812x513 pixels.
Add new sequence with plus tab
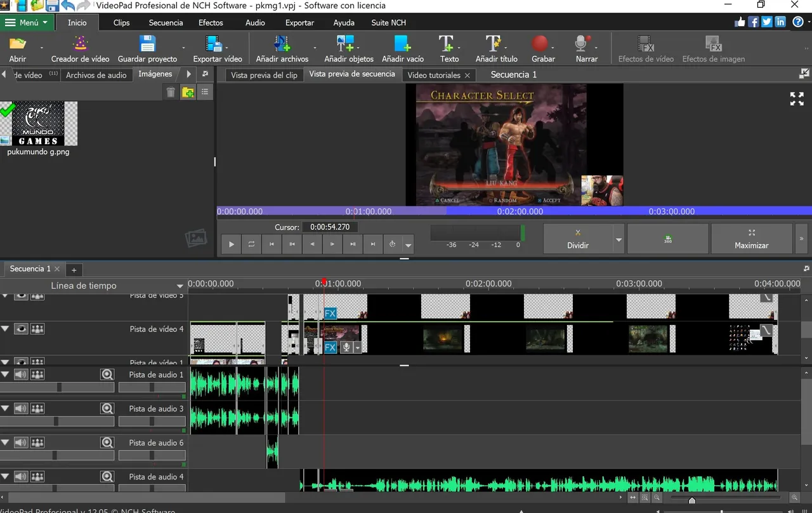74,270
